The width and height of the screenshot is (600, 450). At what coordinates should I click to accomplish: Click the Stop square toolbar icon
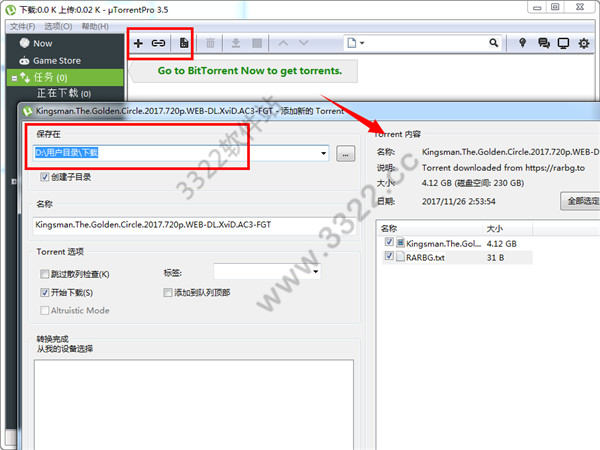(x=257, y=43)
